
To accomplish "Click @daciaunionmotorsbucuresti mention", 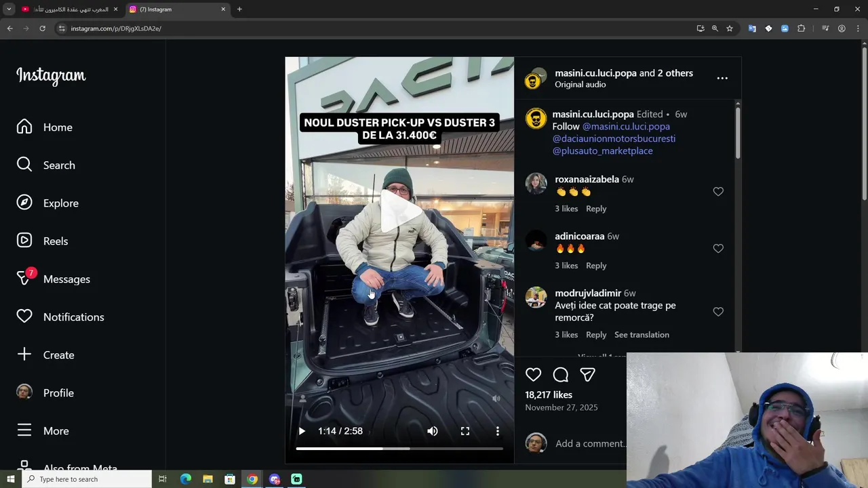I will (614, 138).
